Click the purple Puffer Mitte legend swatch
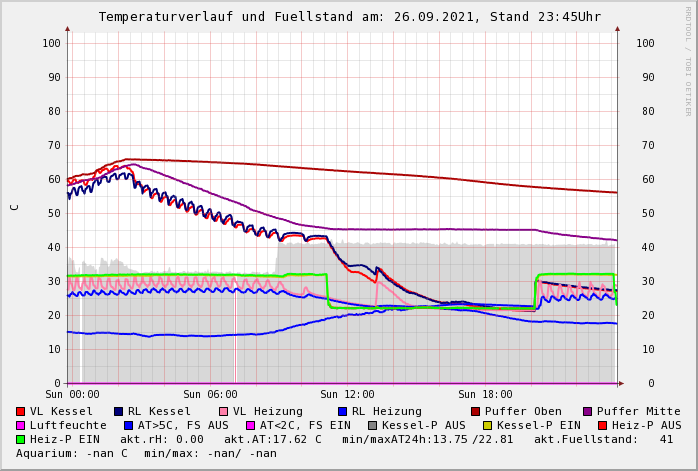Image resolution: width=698 pixels, height=471 pixels. pyautogui.click(x=587, y=411)
